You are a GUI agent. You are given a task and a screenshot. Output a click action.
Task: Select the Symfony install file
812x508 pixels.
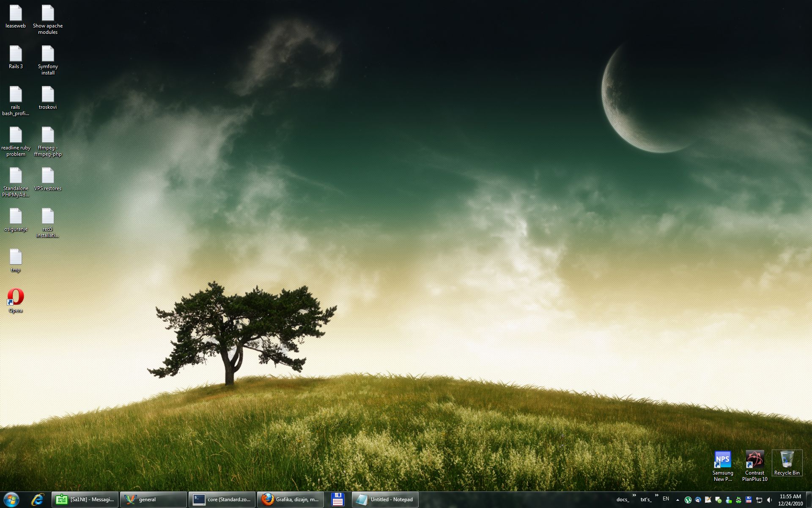click(x=48, y=61)
